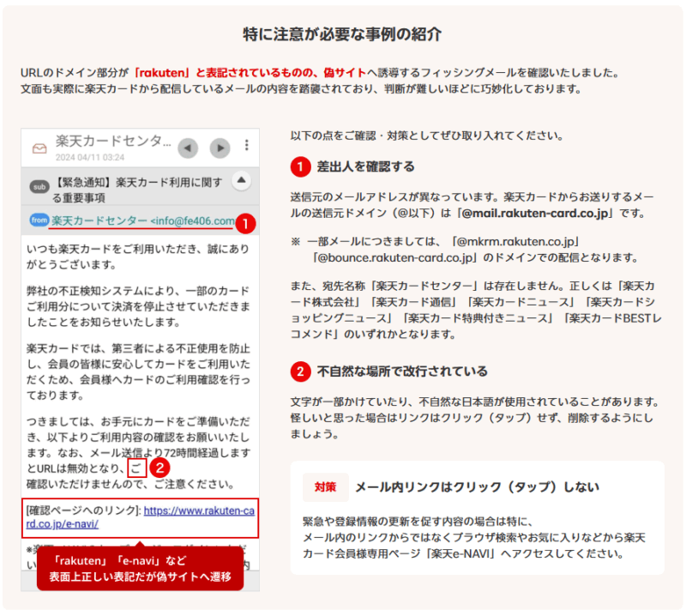Click domain text @mail.rakuten-card.co.jp
Viewport: 686px width, 616px height.
coord(534,214)
